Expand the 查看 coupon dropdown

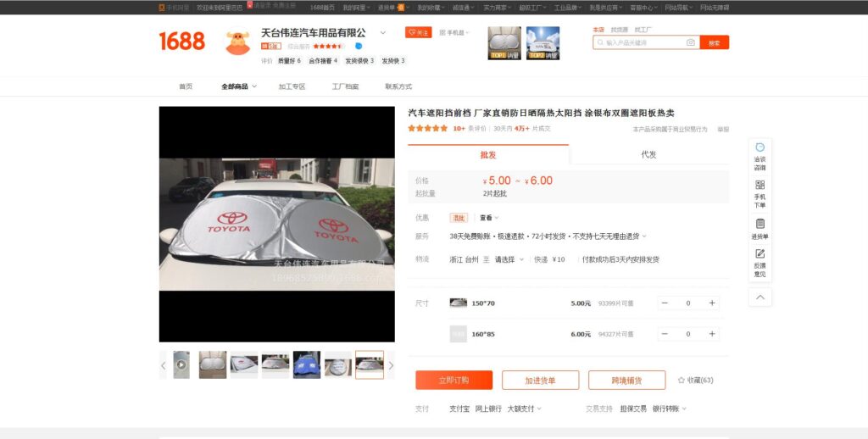[x=489, y=218]
